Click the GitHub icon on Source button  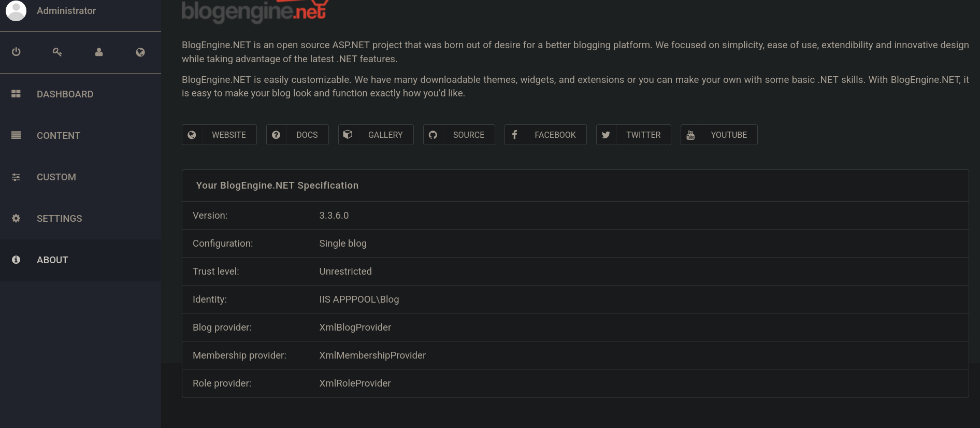[433, 135]
